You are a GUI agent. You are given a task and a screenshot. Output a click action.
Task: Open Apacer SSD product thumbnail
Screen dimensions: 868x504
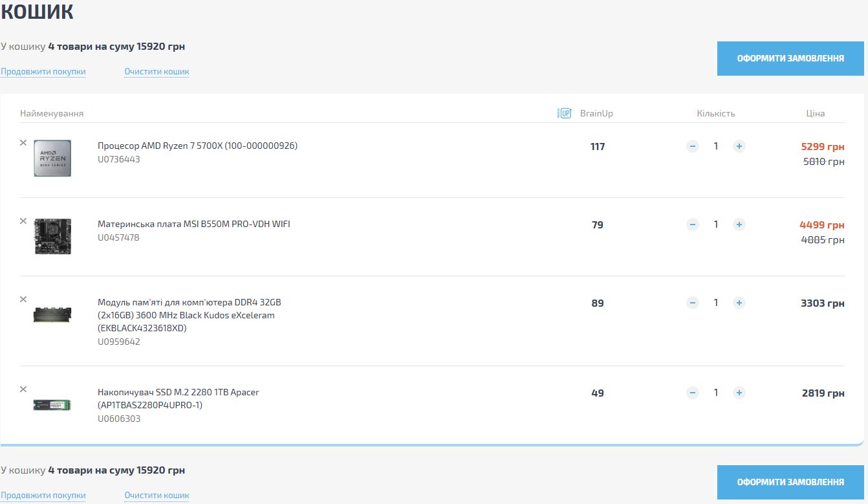point(52,405)
